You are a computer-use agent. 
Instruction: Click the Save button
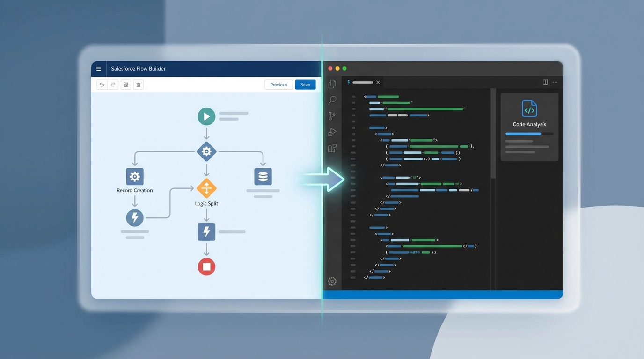coord(305,85)
